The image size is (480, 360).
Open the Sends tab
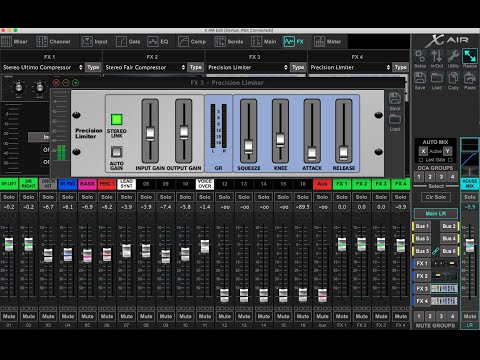[229, 42]
